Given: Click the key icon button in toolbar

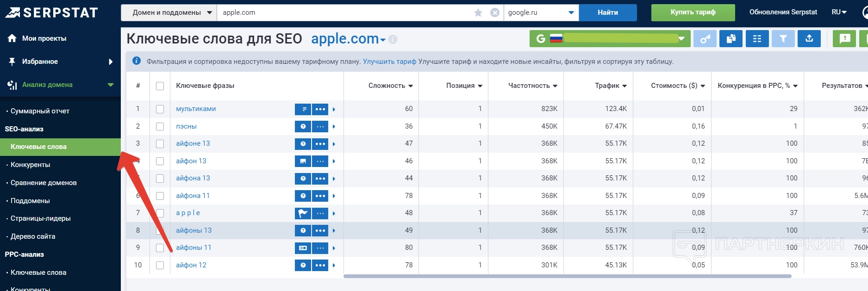Looking at the screenshot, I should 705,39.
